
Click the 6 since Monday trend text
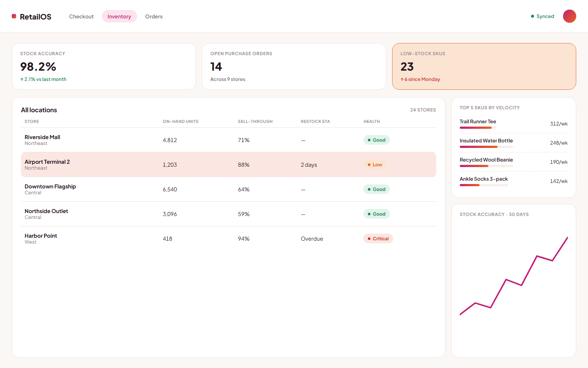[420, 79]
